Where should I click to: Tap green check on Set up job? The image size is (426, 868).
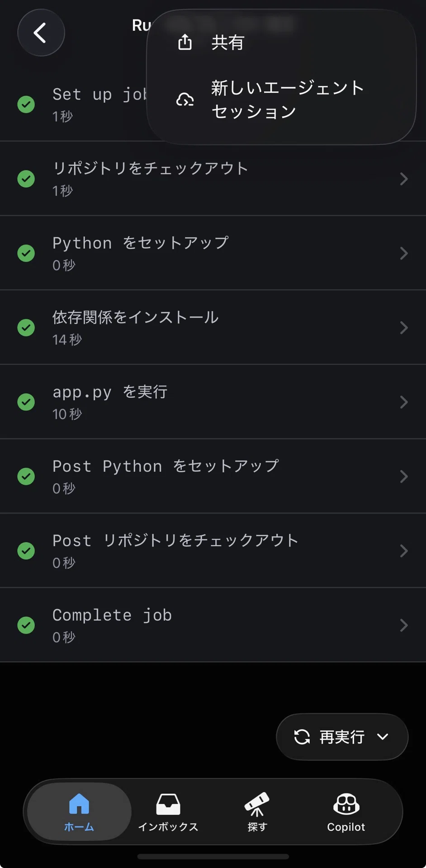(x=26, y=104)
